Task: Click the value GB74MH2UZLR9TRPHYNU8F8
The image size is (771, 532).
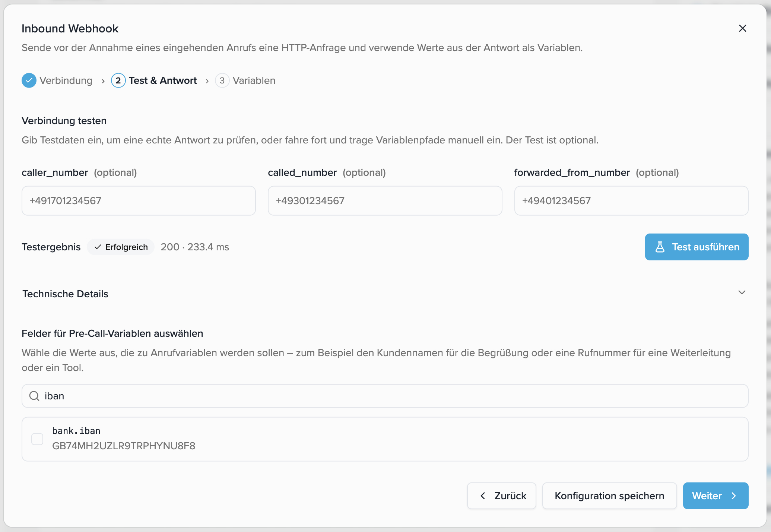Action: (124, 446)
